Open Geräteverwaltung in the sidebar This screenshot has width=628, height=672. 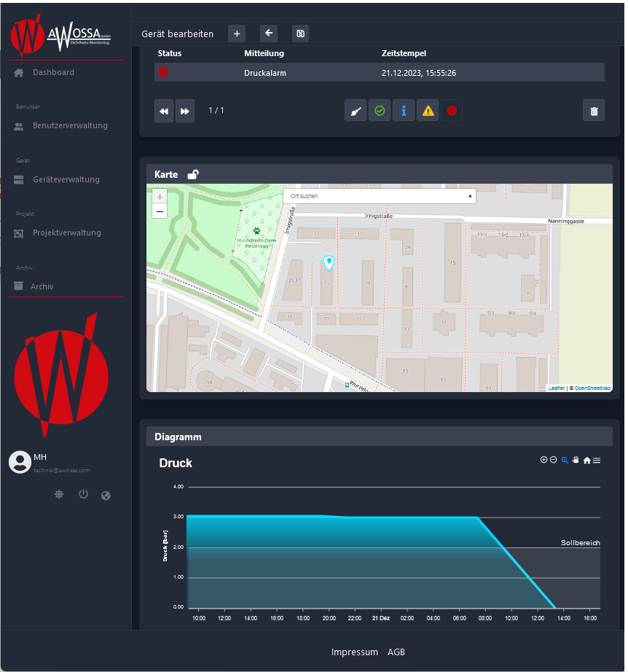[x=66, y=179]
